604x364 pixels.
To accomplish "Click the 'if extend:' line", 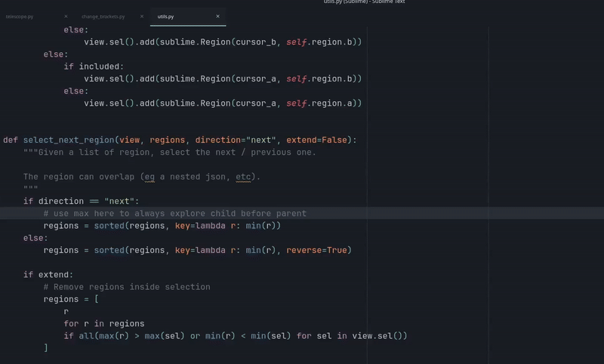I will click(48, 275).
